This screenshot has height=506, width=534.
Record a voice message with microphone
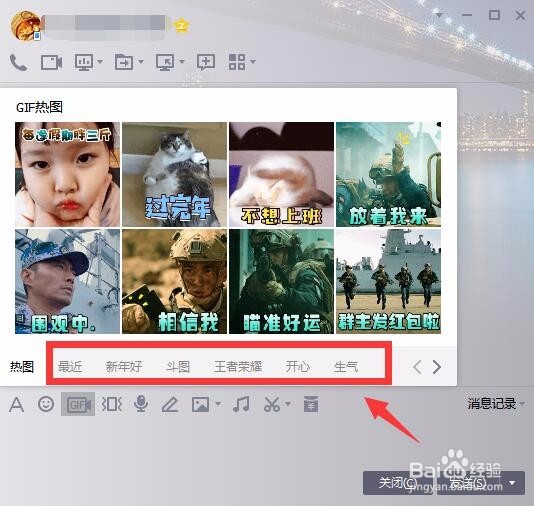point(141,404)
